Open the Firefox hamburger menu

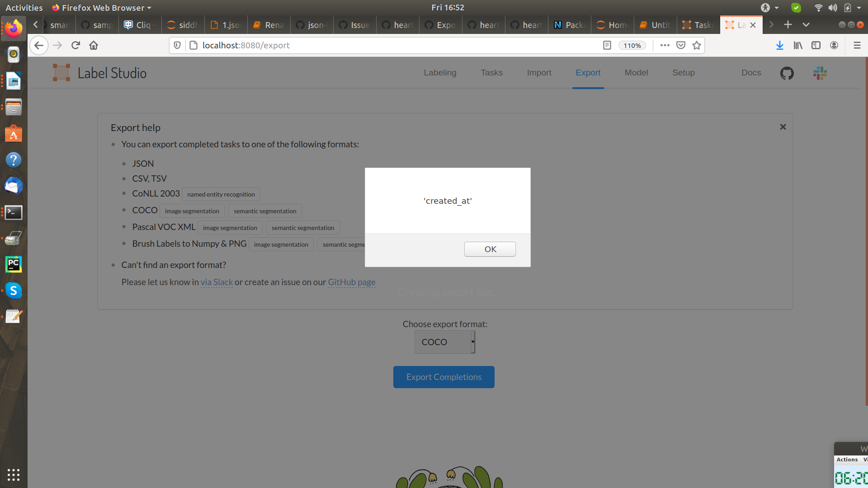857,45
